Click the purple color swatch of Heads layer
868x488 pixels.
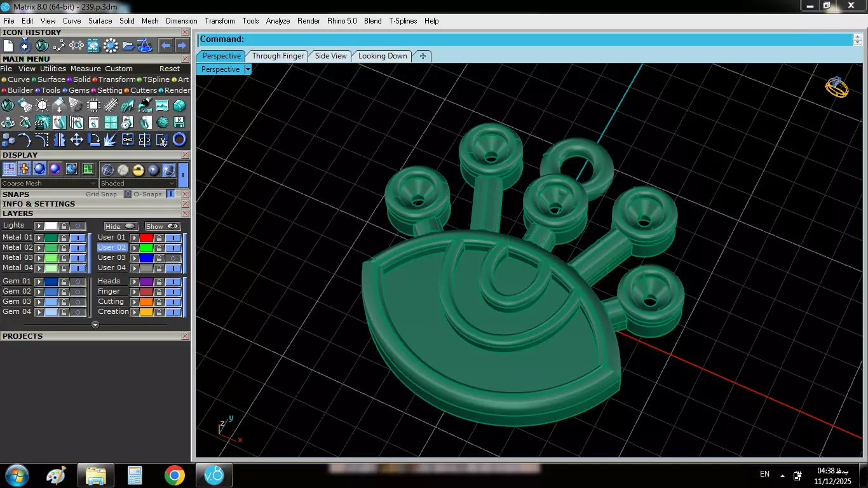[x=146, y=281]
